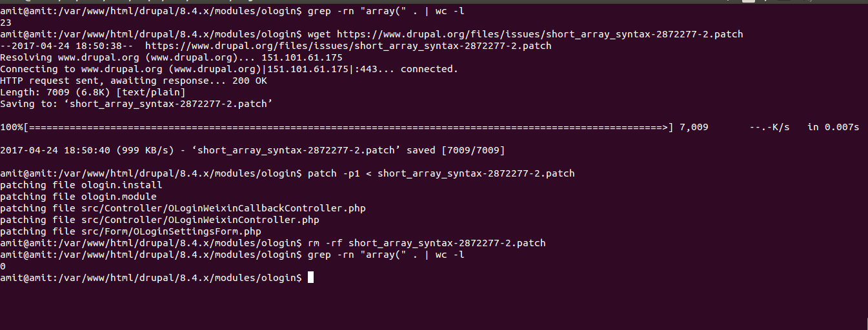Click the "connected." status text
868x330 pixels.
(429, 69)
